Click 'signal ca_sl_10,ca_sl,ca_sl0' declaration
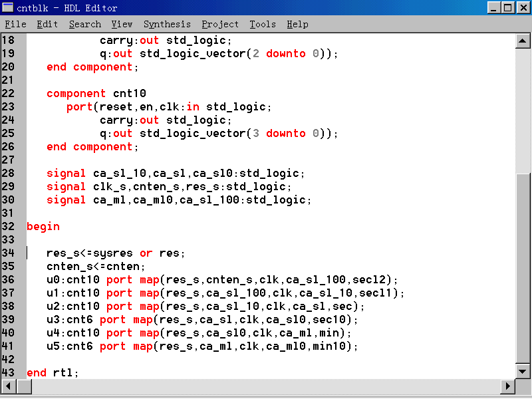The width and height of the screenshot is (532, 399). 176,174
